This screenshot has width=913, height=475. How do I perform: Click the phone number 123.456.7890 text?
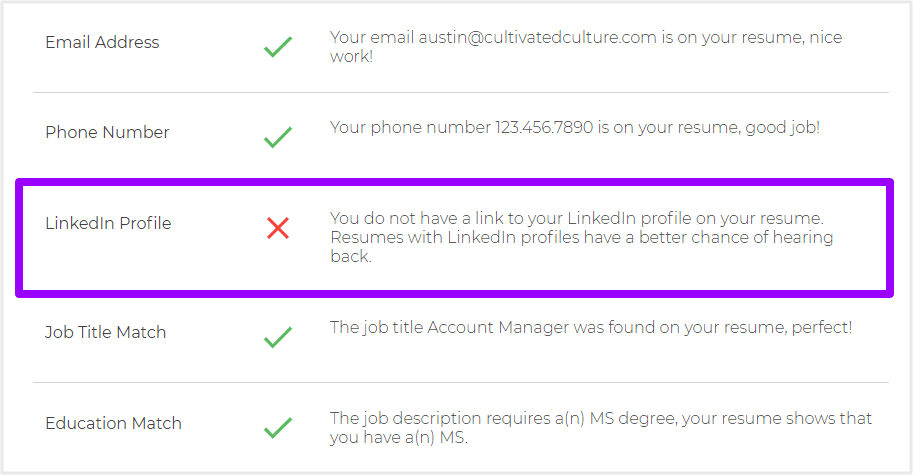point(544,127)
